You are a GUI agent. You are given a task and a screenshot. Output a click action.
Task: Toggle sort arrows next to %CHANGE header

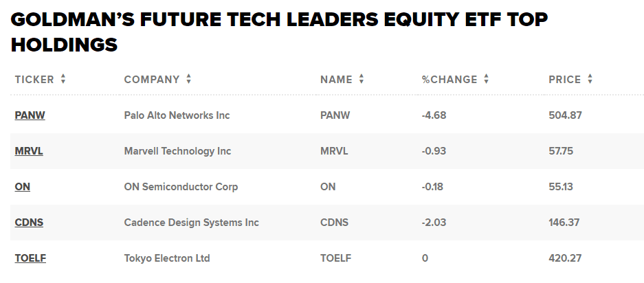(x=486, y=80)
